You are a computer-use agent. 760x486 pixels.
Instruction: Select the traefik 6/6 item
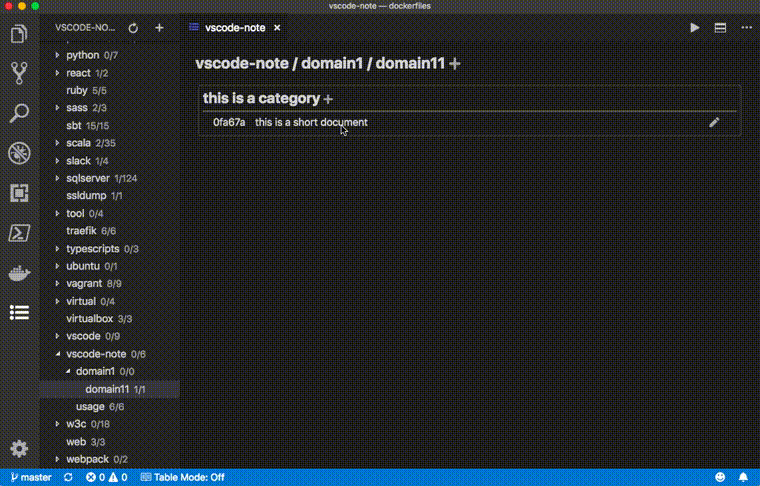(x=110, y=231)
